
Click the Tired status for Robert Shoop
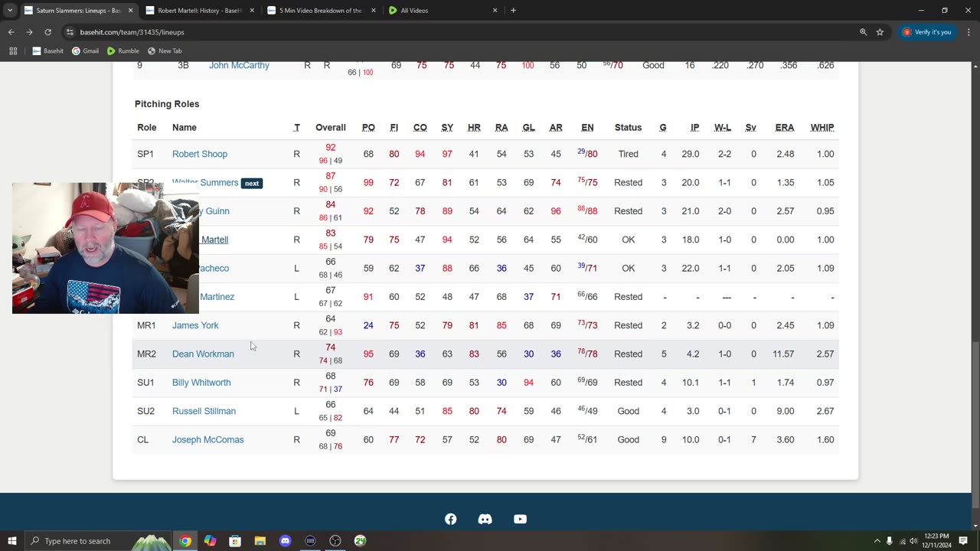tap(628, 154)
